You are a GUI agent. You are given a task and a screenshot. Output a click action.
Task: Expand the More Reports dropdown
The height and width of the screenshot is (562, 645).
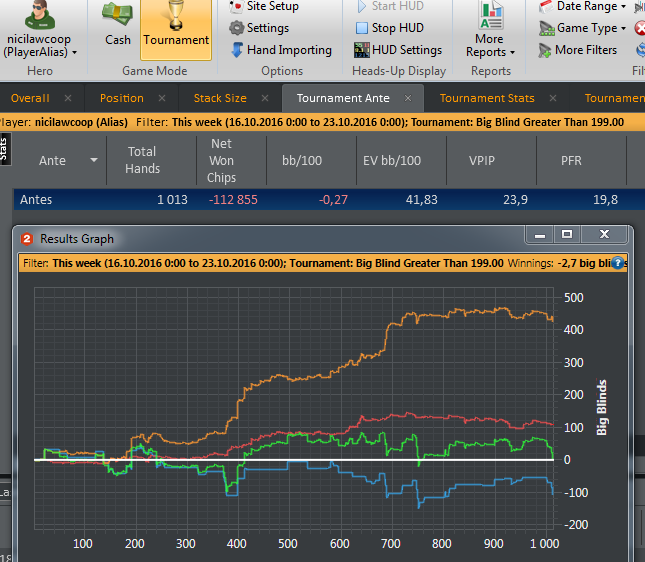490,46
